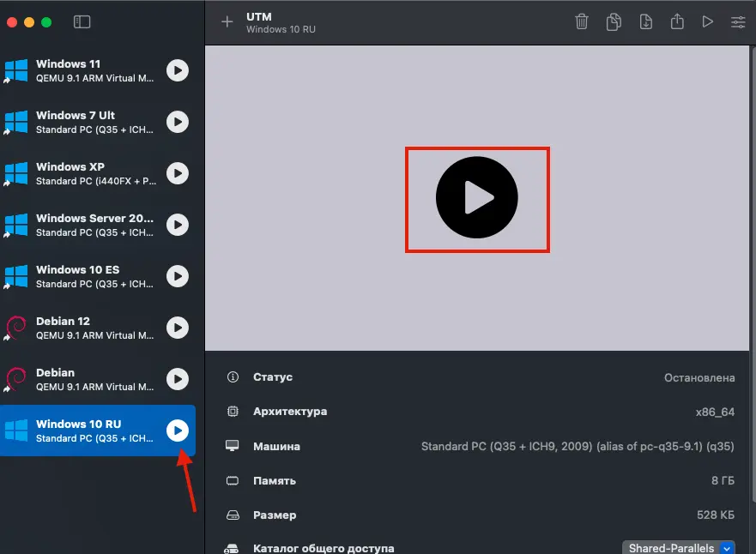Viewport: 756px width, 554px height.
Task: Click the Windows Server logo icon
Action: click(x=16, y=225)
